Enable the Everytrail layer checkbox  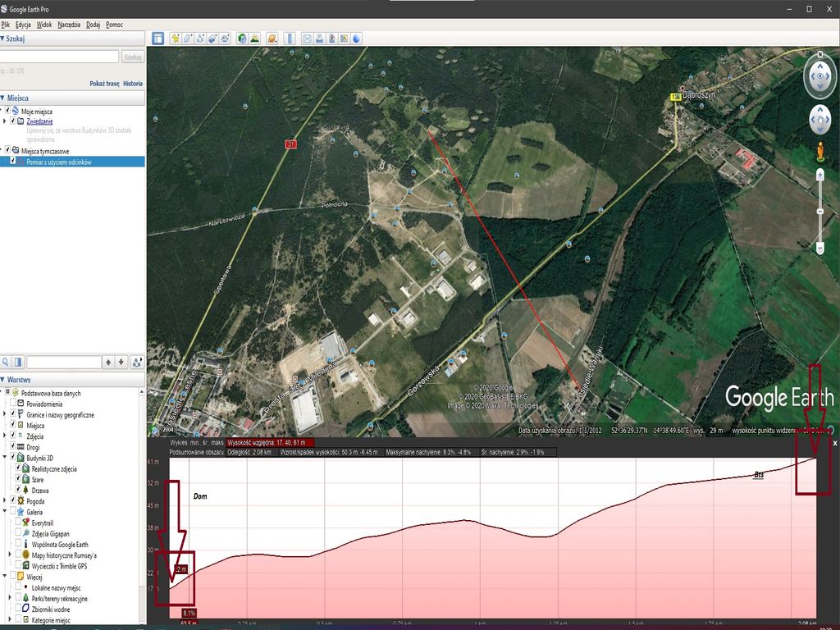click(18, 523)
